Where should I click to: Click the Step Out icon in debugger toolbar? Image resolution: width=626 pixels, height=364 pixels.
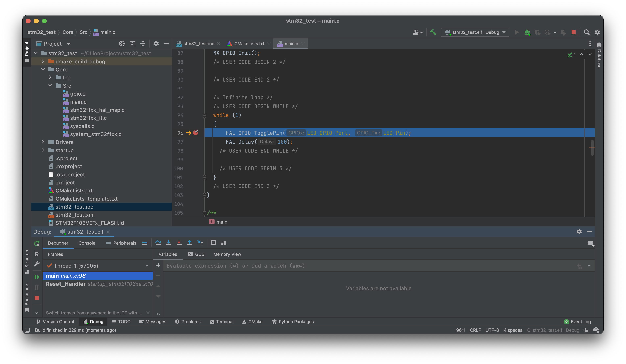point(190,243)
